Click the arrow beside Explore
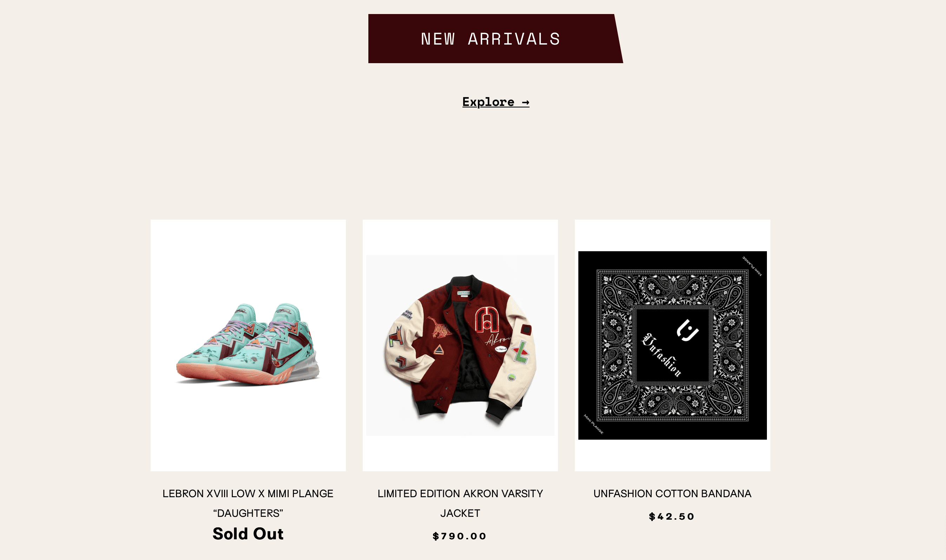Viewport: 946px width, 560px height. [525, 102]
